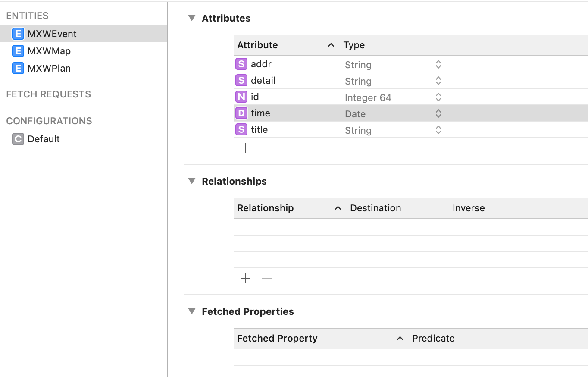This screenshot has width=588, height=377.
Task: Click the MXWPlan entity icon
Action: (18, 68)
